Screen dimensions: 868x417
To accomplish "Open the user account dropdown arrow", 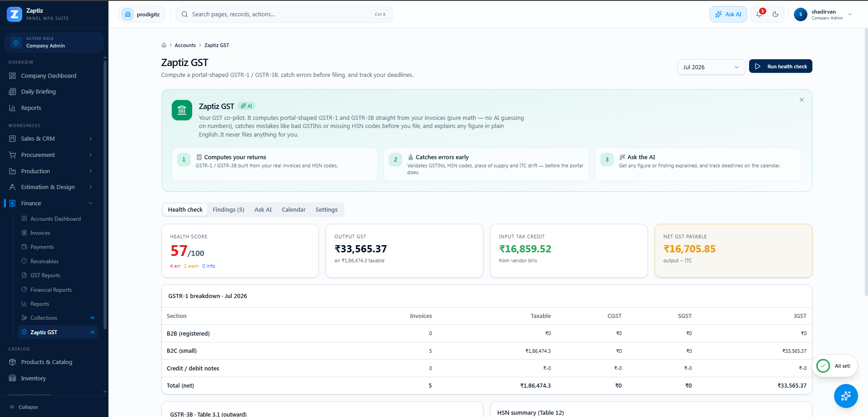I will pyautogui.click(x=850, y=14).
